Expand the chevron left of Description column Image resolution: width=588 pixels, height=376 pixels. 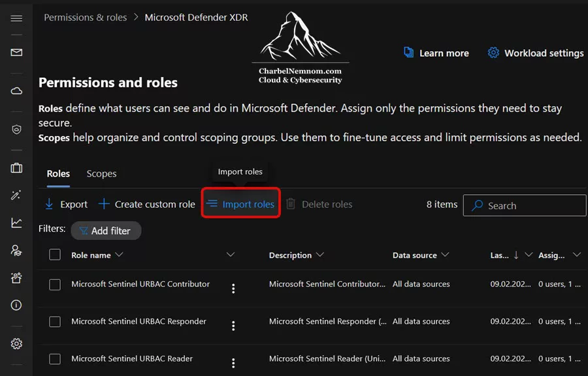click(x=231, y=255)
